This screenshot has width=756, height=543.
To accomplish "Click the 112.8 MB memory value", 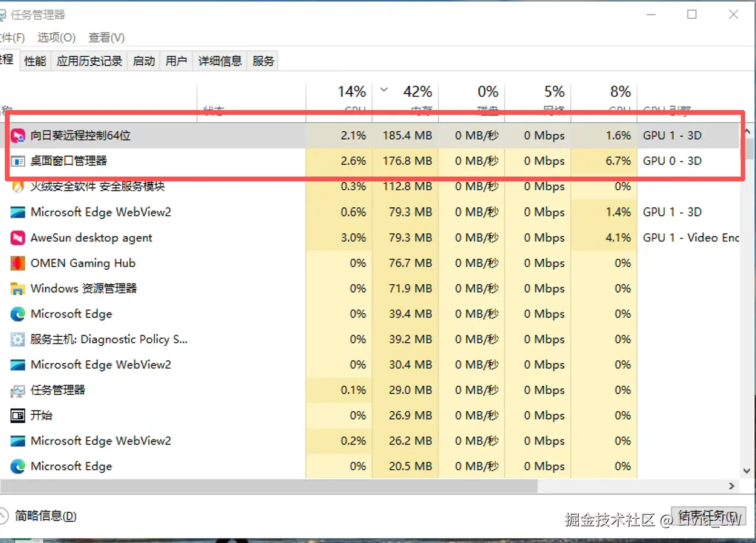I will pyautogui.click(x=408, y=187).
